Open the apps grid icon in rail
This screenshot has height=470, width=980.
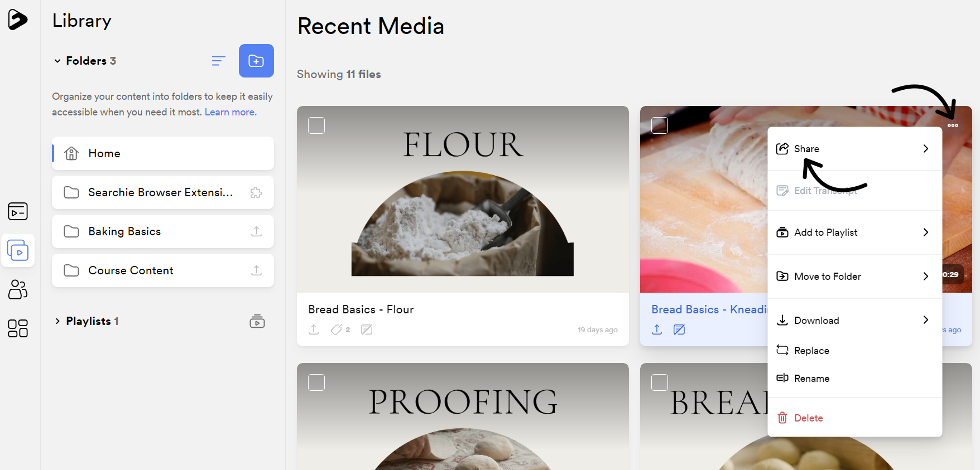pos(18,328)
